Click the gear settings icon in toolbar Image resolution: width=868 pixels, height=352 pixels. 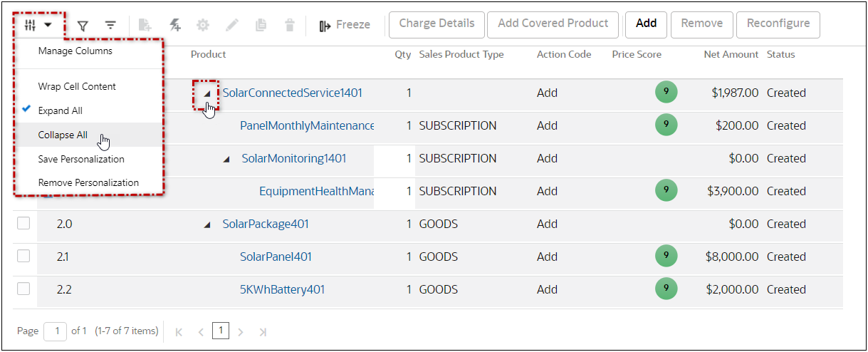[203, 26]
